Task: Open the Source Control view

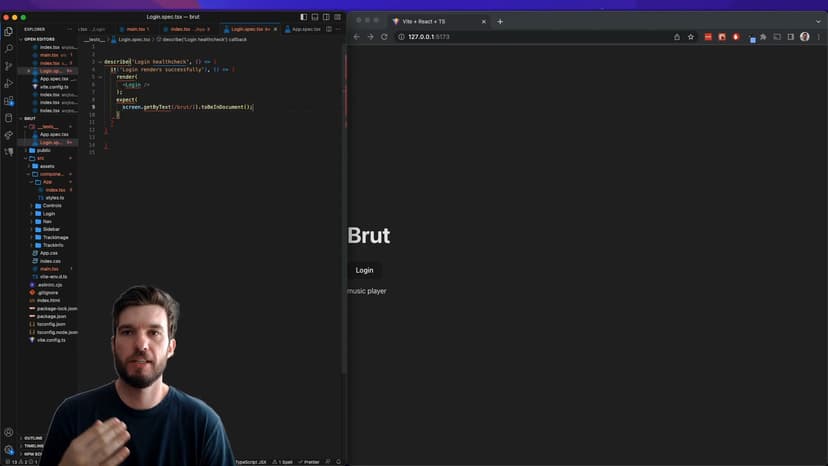Action: click(9, 65)
